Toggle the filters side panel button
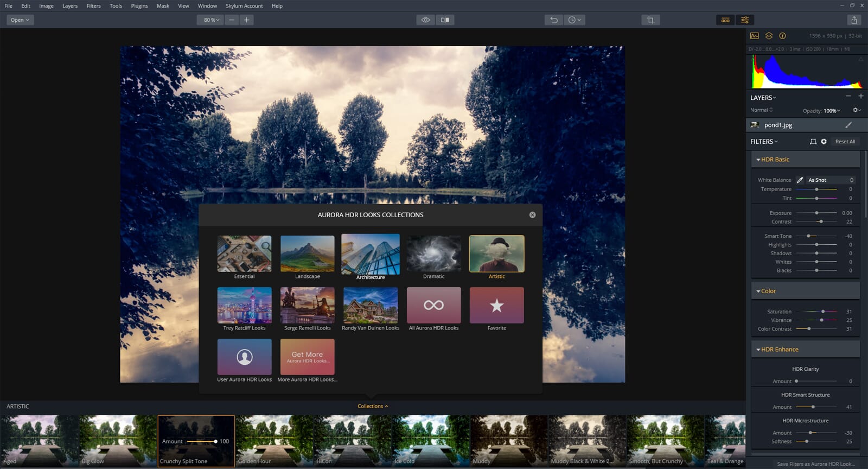The image size is (868, 469). click(x=745, y=20)
